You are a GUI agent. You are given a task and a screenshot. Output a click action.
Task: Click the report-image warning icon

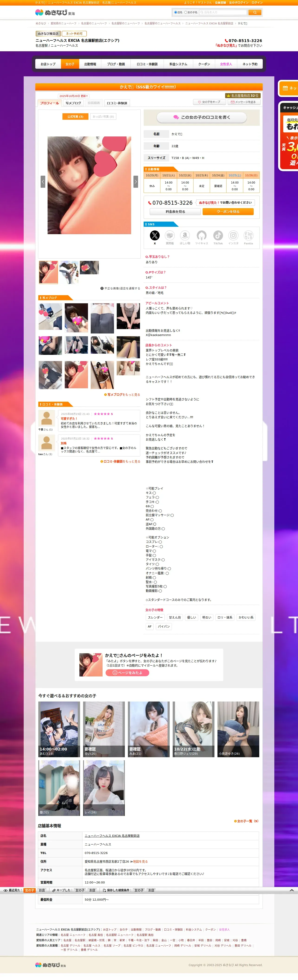coord(102,288)
